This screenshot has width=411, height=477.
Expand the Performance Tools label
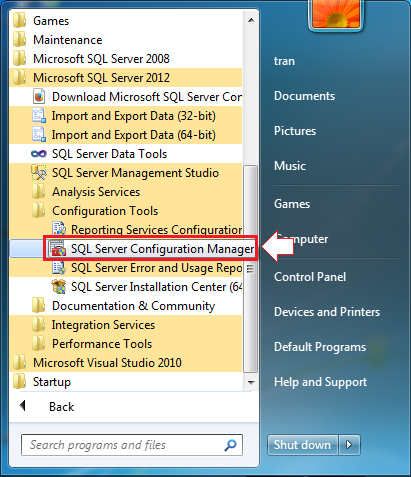tap(102, 344)
